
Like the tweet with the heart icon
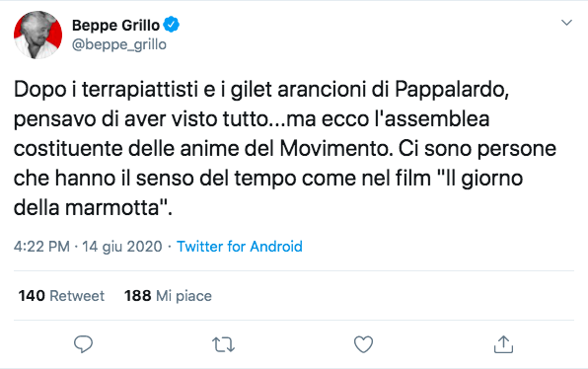coord(363,344)
